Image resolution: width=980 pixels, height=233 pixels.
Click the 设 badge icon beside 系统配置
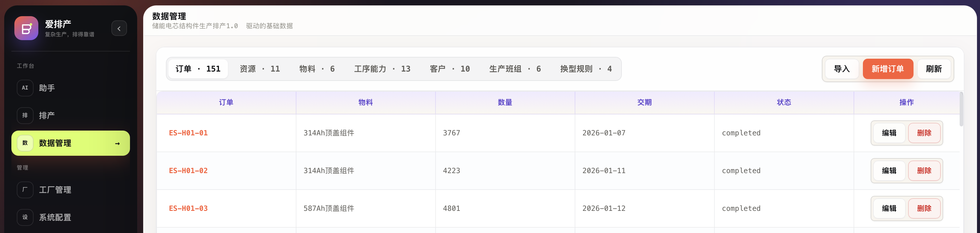[x=25, y=217]
